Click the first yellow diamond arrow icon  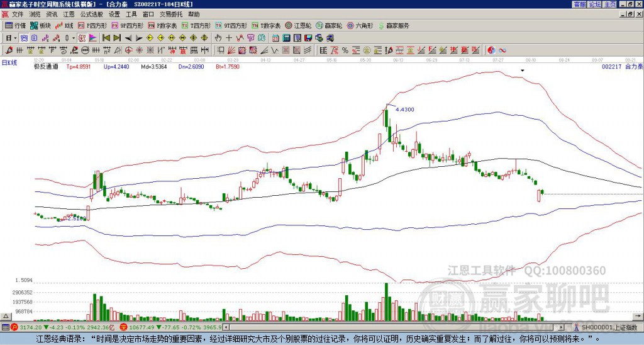[150, 38]
